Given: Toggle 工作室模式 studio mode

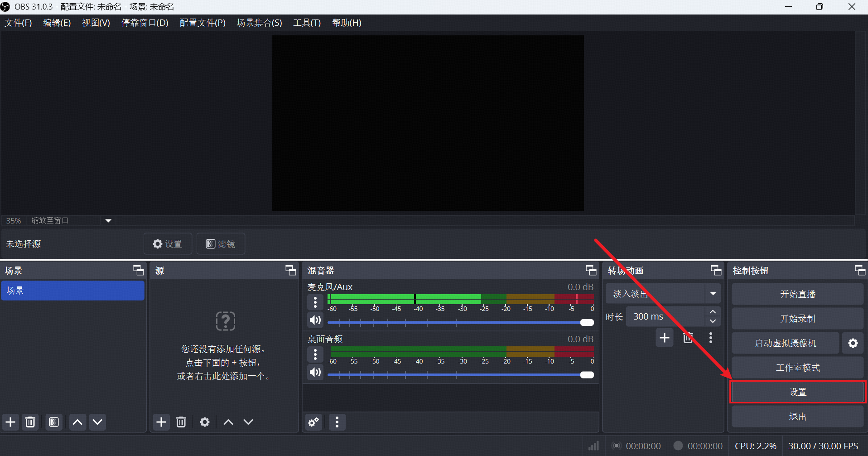Looking at the screenshot, I should point(797,368).
